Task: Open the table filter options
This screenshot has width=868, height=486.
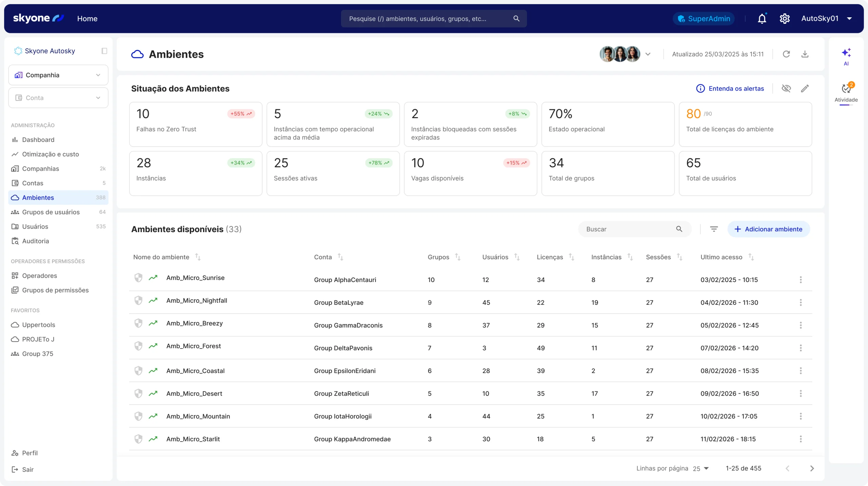Action: coord(714,229)
